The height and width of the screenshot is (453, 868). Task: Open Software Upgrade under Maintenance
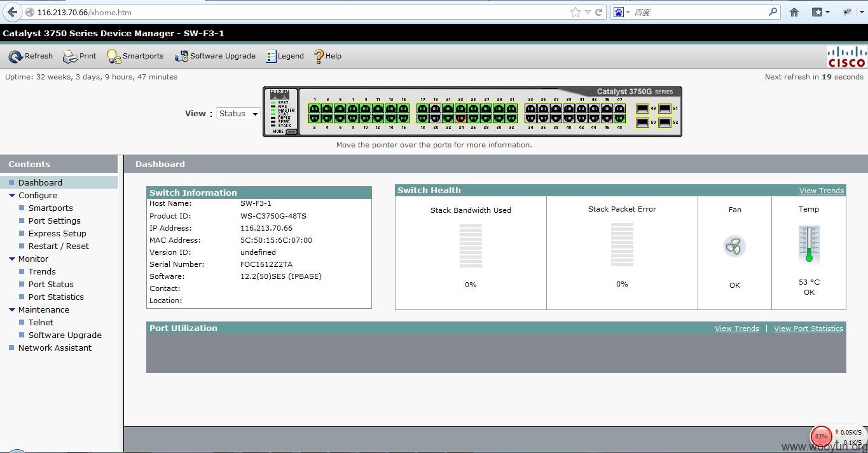pos(65,335)
